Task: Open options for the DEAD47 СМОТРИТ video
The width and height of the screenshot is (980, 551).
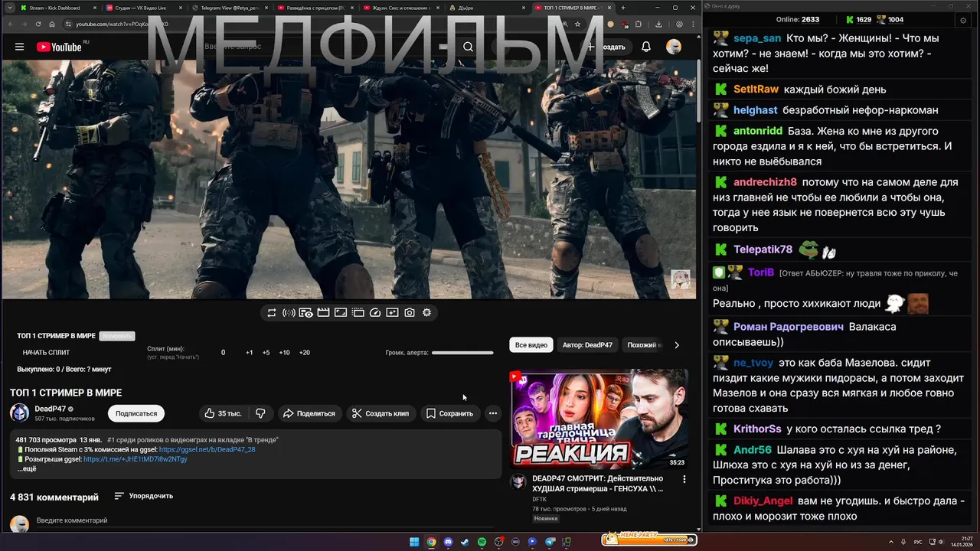Action: [x=684, y=480]
